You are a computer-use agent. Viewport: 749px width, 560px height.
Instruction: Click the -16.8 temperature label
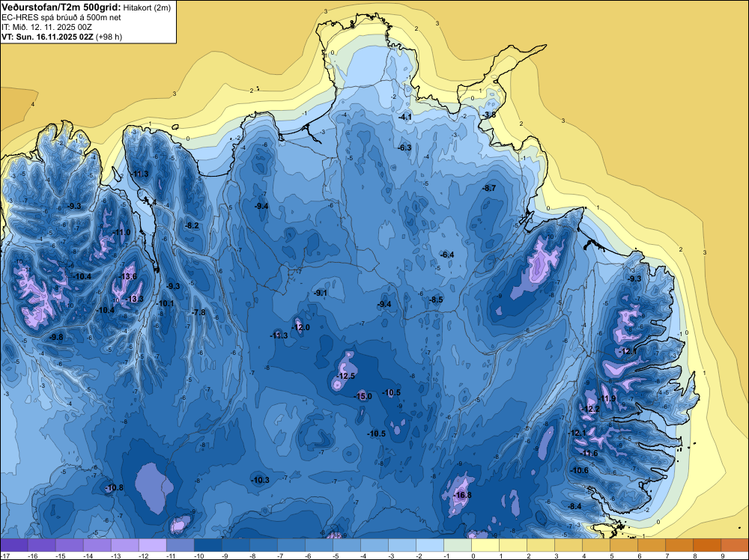point(462,495)
